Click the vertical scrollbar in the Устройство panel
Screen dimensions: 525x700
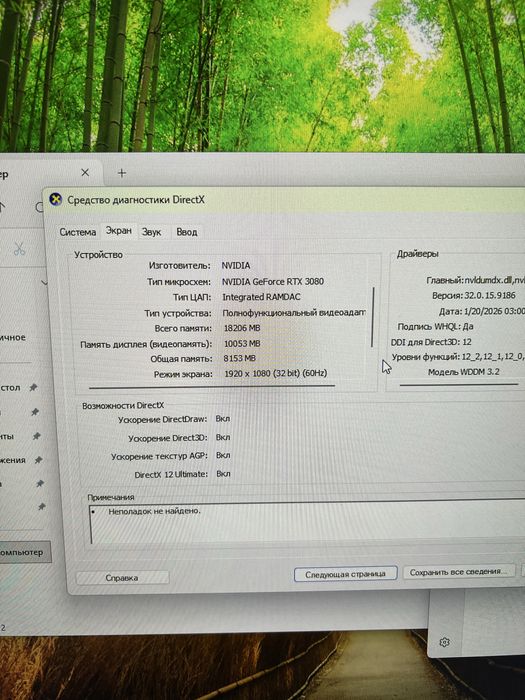pos(373,317)
